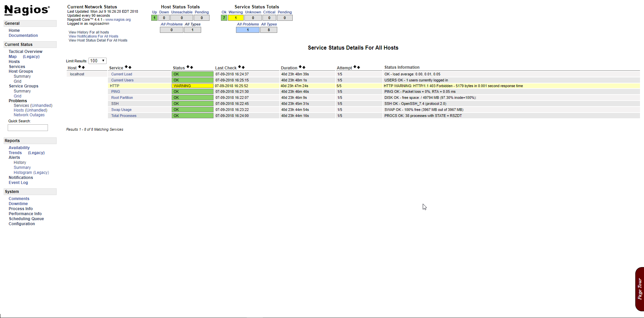Open Tactical Overview in the sidebar
This screenshot has width=644, height=318.
[25, 52]
